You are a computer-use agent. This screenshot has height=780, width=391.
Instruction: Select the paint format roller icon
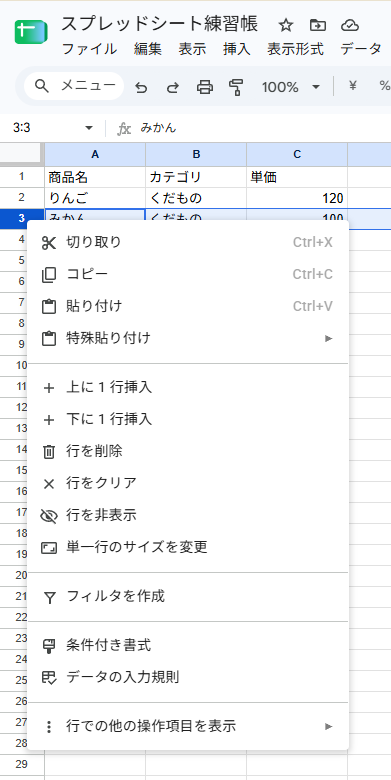point(236,88)
